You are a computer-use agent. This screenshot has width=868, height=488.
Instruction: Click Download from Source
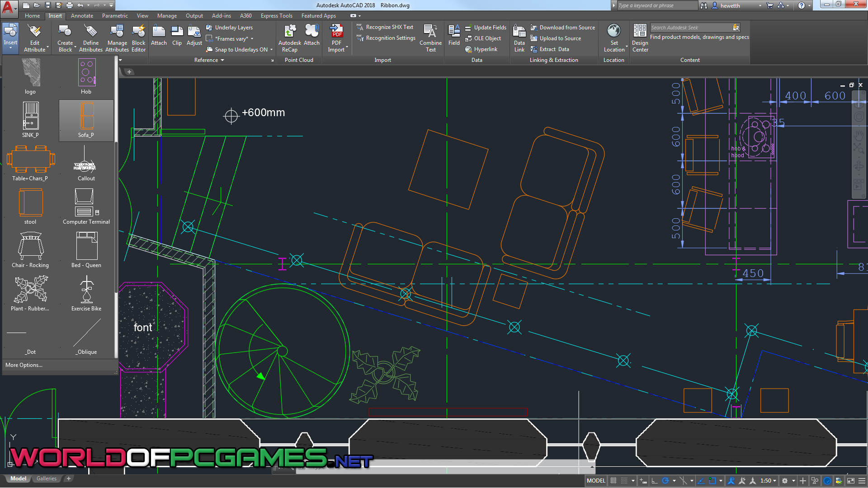pyautogui.click(x=562, y=28)
